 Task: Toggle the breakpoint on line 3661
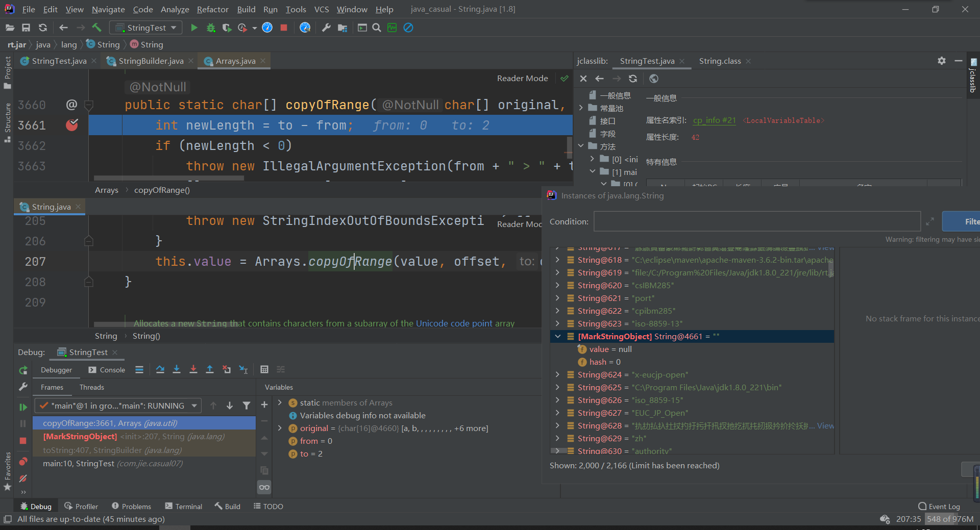tap(72, 125)
